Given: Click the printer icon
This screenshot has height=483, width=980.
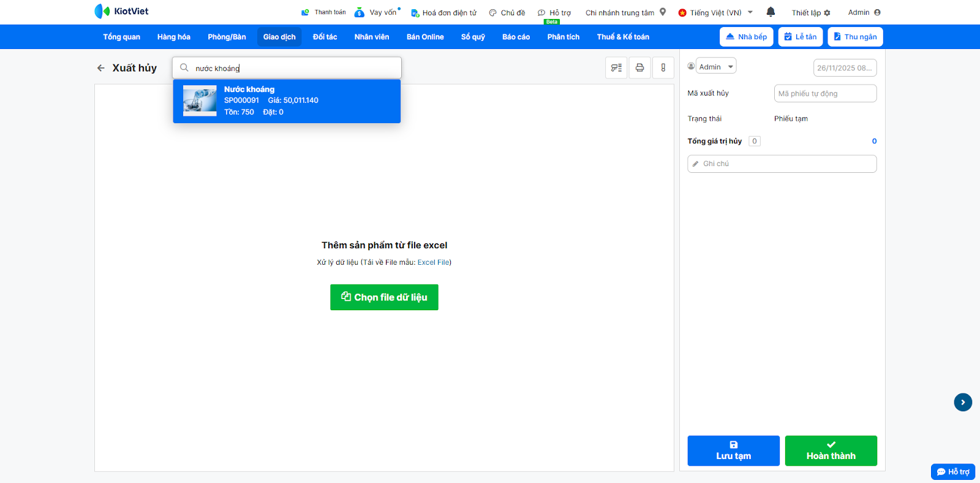Looking at the screenshot, I should (639, 67).
